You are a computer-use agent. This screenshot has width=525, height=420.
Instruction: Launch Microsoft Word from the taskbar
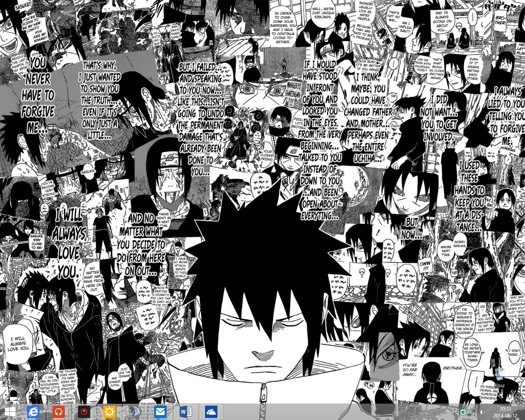pyautogui.click(x=186, y=412)
